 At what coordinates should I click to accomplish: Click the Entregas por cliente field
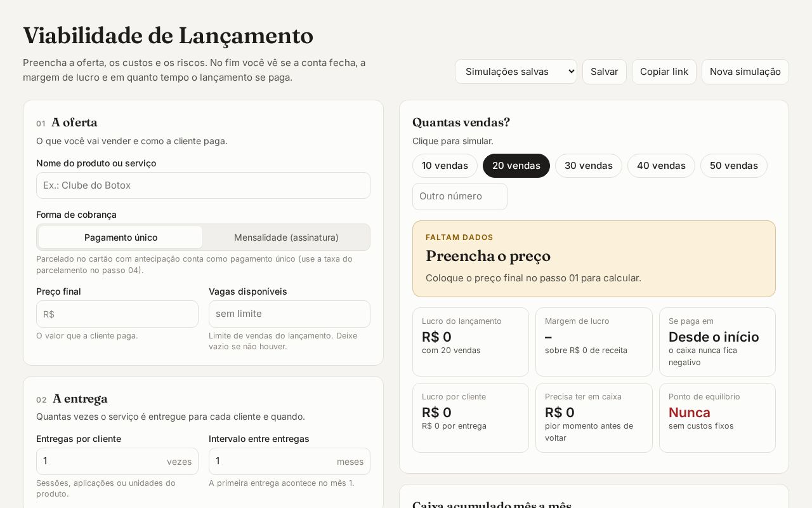(117, 462)
